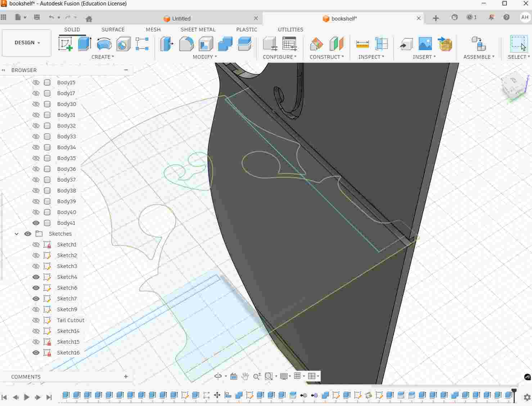Image resolution: width=532 pixels, height=406 pixels.
Task: Choose the Revolve tool
Action: click(x=104, y=44)
